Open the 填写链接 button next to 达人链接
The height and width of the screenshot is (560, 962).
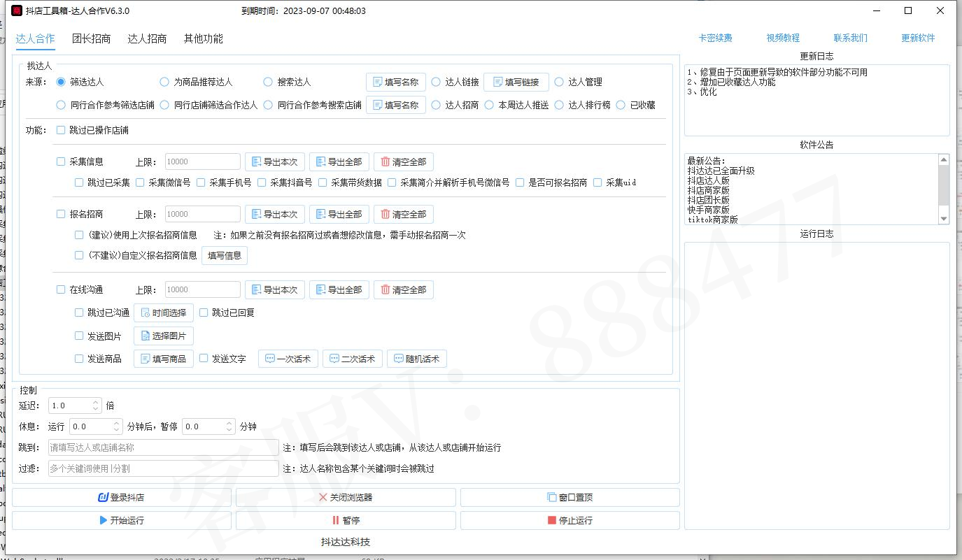pos(516,82)
